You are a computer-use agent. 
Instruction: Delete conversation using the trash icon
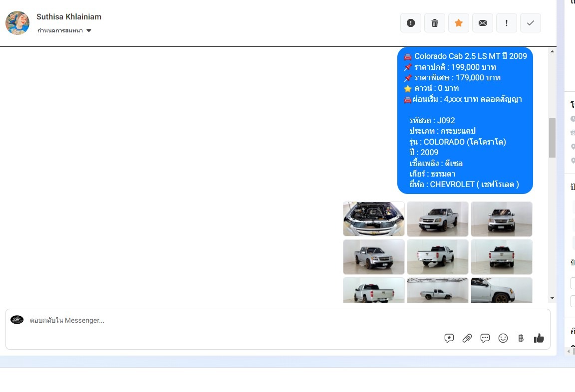click(x=435, y=23)
